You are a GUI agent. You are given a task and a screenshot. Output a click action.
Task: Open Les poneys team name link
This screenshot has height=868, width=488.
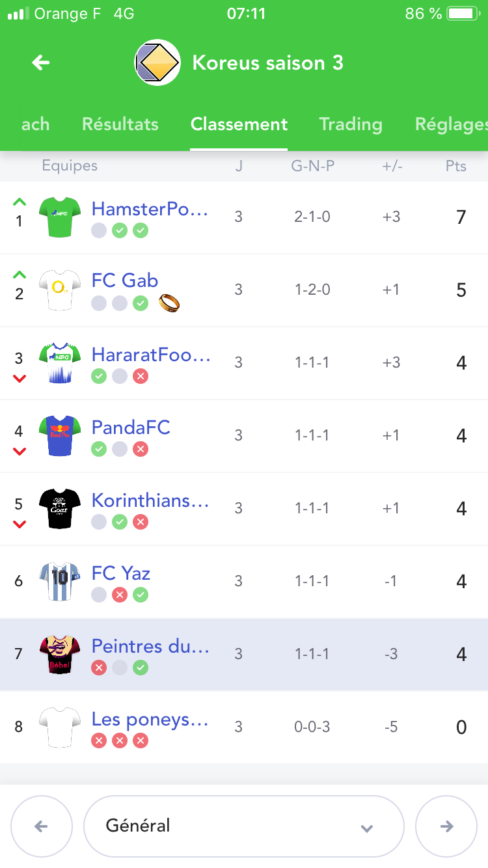point(150,719)
